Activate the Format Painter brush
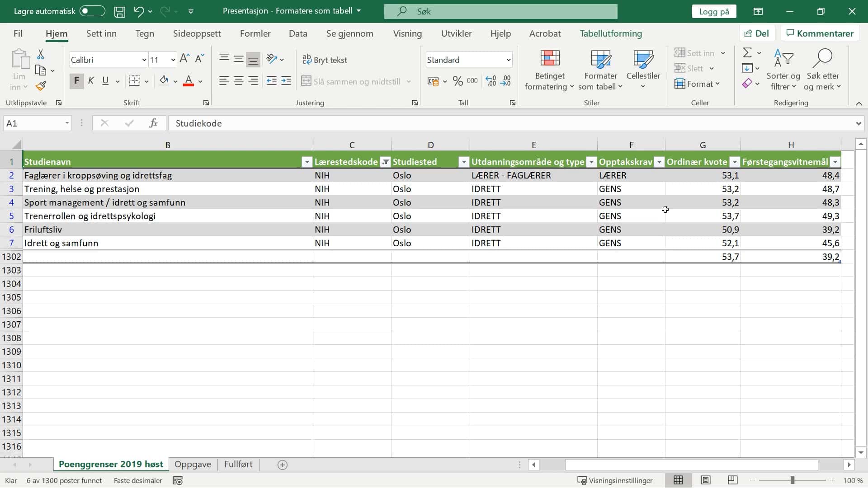The image size is (868, 488). click(x=41, y=86)
